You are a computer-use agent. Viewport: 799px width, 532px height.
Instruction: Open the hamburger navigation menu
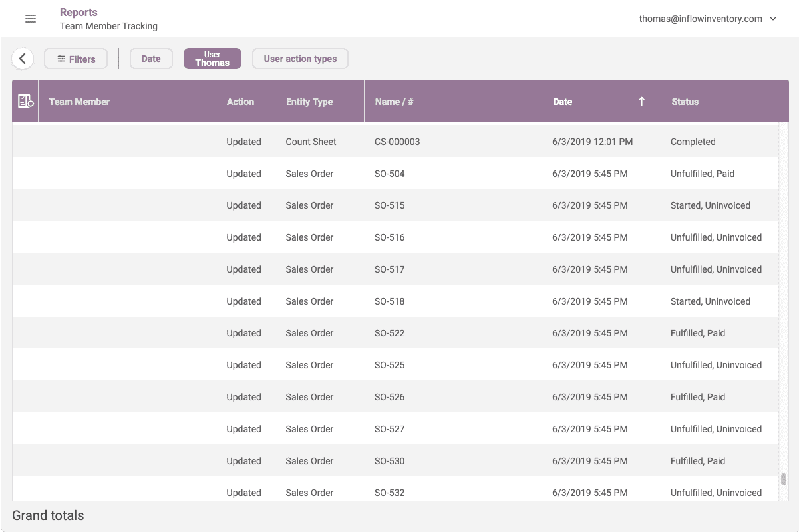[x=31, y=19]
